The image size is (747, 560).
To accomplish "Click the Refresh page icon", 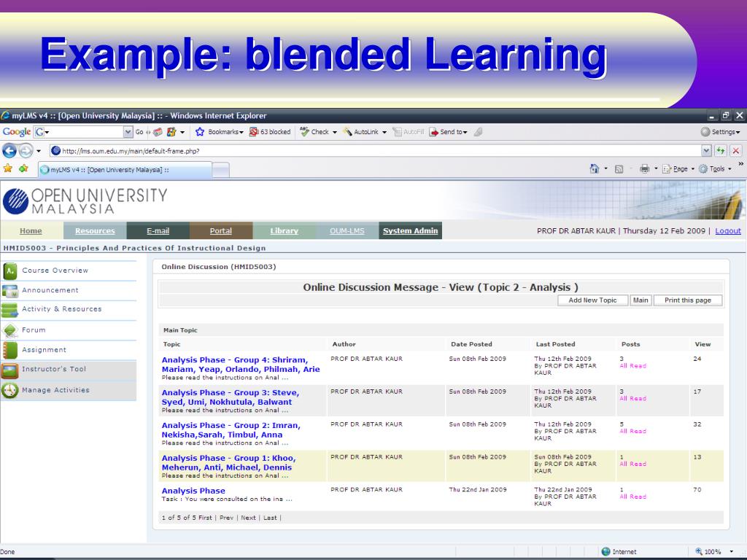I will click(720, 151).
